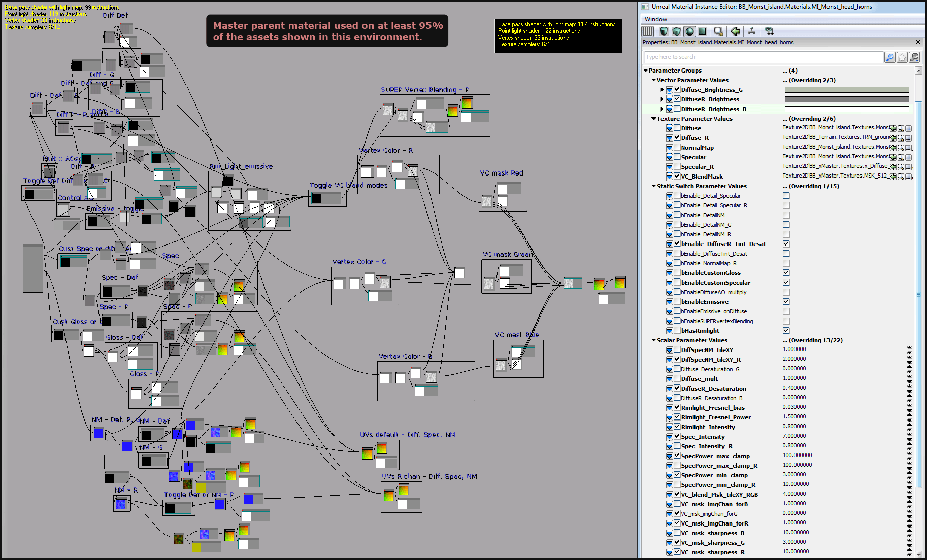Close the Properties panel with the X
The height and width of the screenshot is (560, 927).
tap(918, 42)
